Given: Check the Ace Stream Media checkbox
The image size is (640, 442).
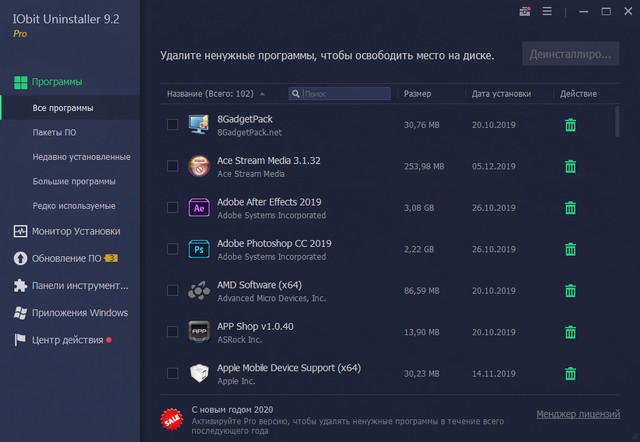Looking at the screenshot, I should pyautogui.click(x=172, y=166).
